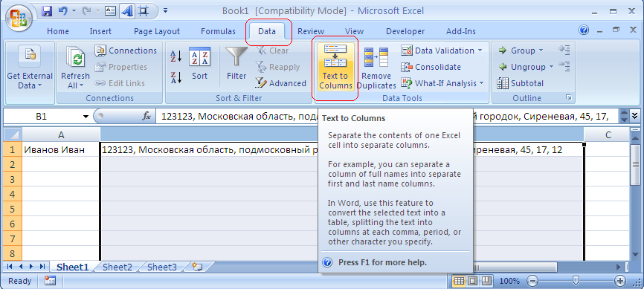The width and height of the screenshot is (644, 289).
Task: Click the zoom slider handle
Action: tap(576, 281)
